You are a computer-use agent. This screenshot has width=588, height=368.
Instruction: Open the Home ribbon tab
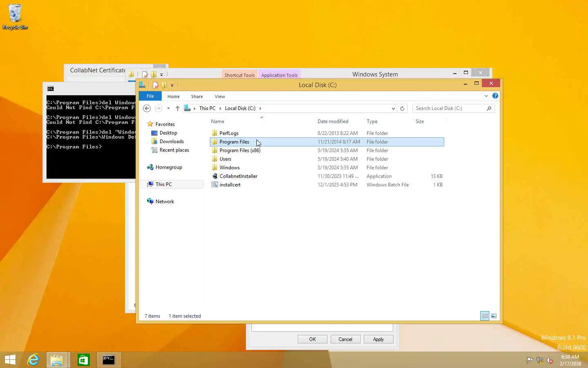(x=174, y=96)
